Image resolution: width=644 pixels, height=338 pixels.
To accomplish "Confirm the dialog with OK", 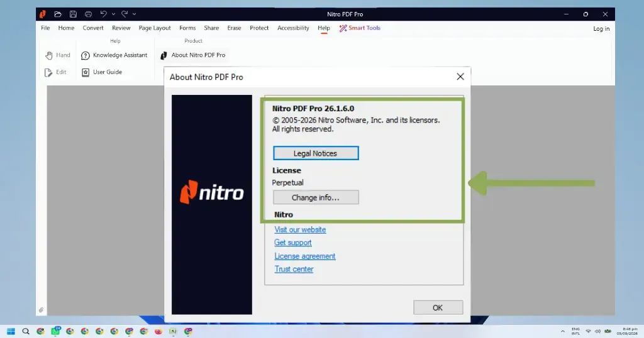I will (438, 308).
